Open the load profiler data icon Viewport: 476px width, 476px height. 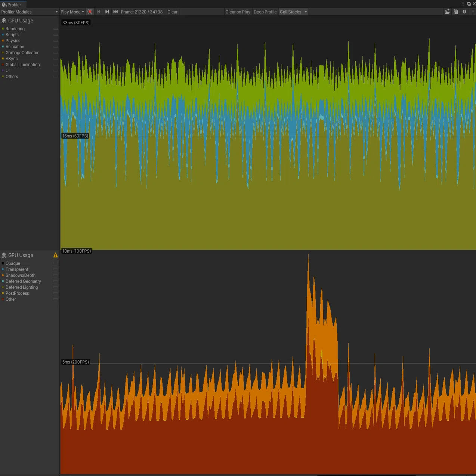point(447,12)
